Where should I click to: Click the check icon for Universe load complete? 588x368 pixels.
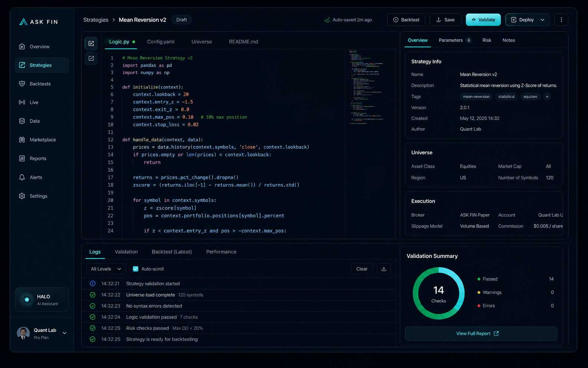[93, 295]
